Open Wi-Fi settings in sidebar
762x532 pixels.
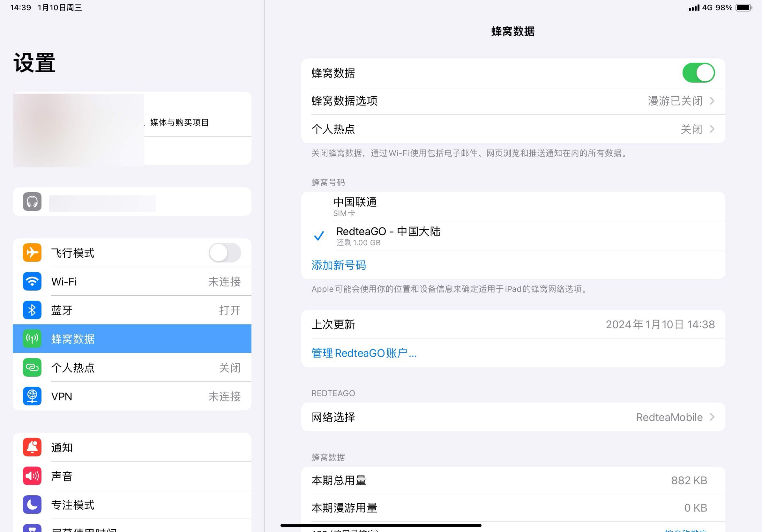pyautogui.click(x=132, y=281)
